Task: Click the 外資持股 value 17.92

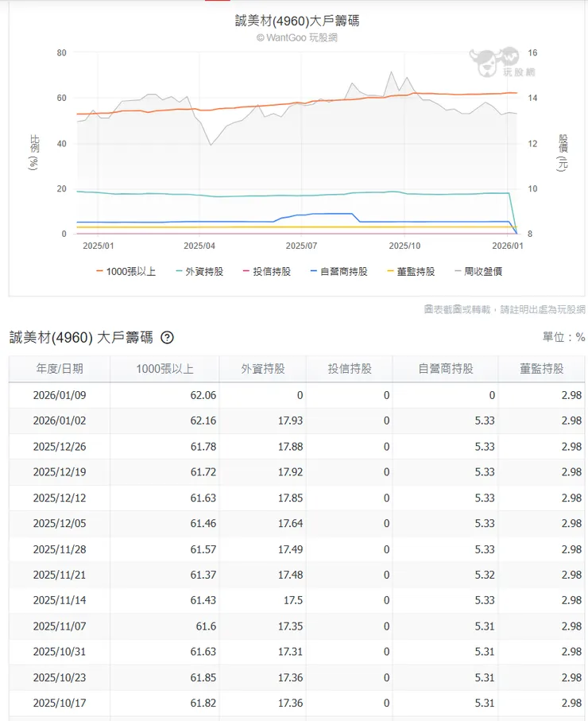Action: (x=290, y=472)
